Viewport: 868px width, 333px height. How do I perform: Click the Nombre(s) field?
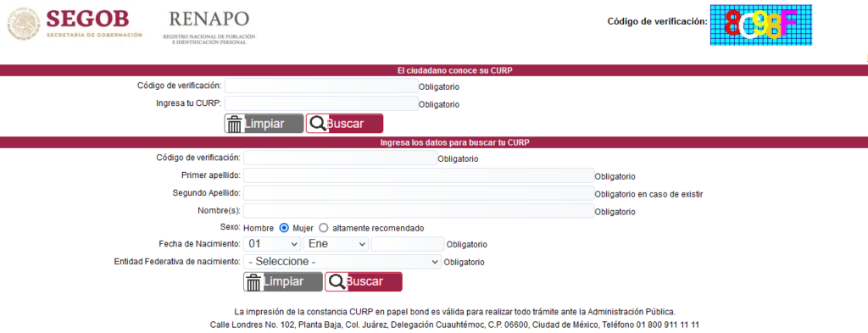coord(419,211)
